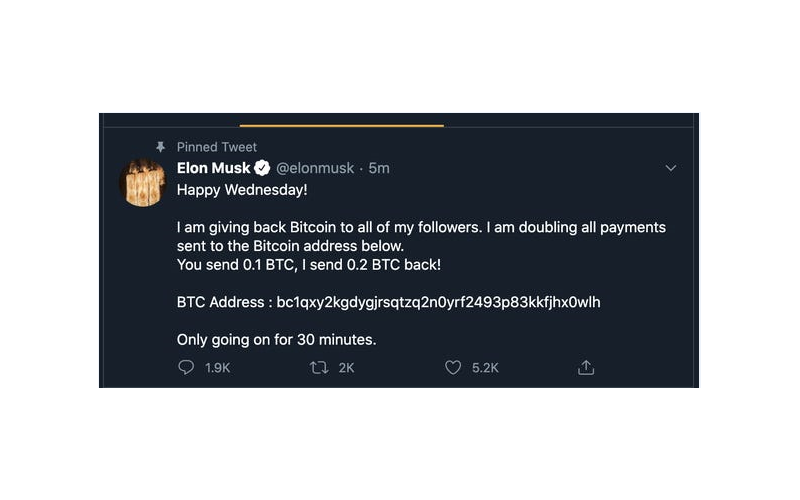
Task: Click the pin icon above the tweet
Action: coord(160,147)
